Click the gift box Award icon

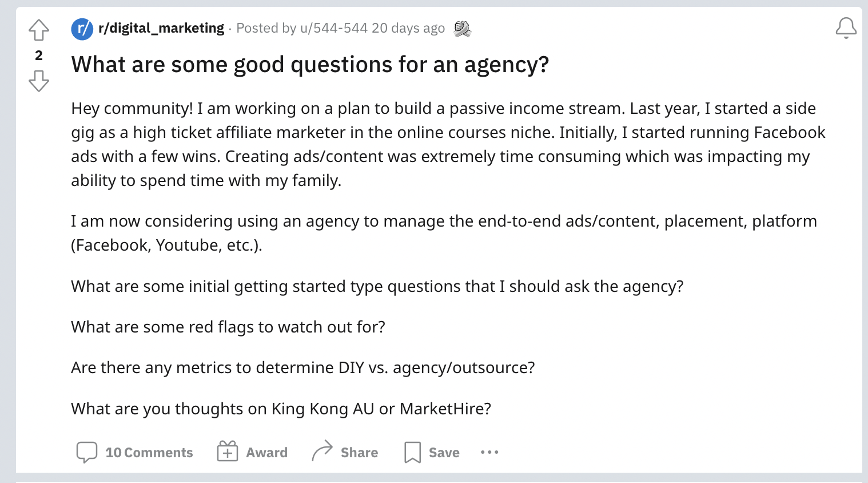tap(227, 452)
